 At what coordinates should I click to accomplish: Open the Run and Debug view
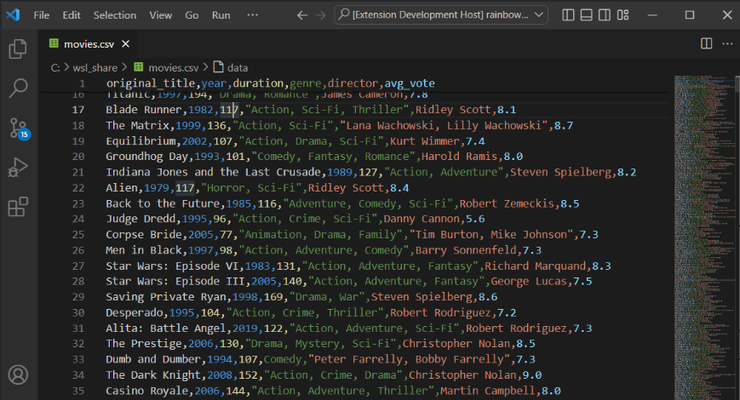18,167
